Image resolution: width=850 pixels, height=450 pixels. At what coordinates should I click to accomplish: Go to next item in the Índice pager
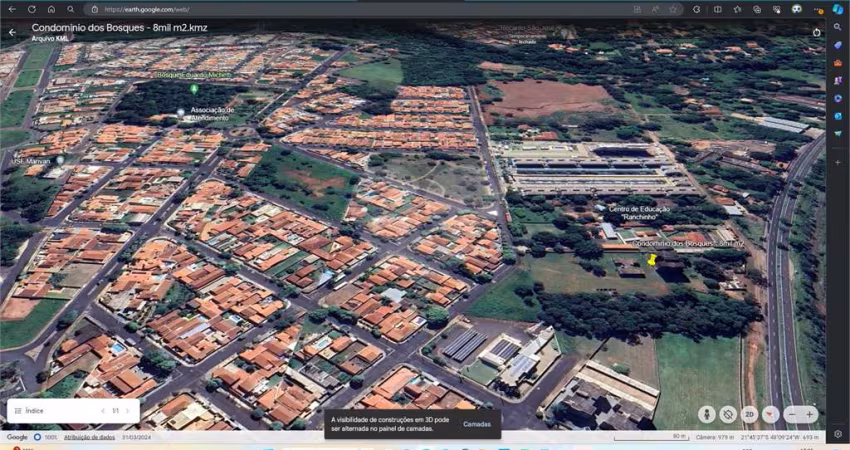[x=128, y=411]
